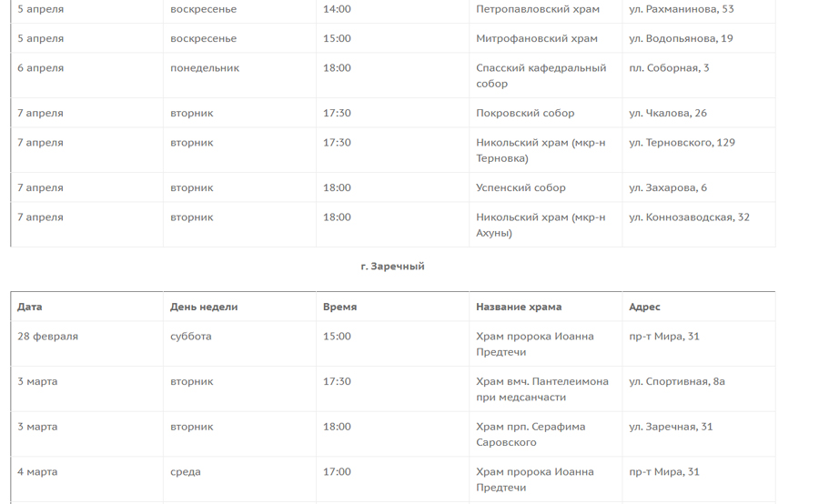Click the address "пл. Соборная, 3"

click(x=669, y=68)
